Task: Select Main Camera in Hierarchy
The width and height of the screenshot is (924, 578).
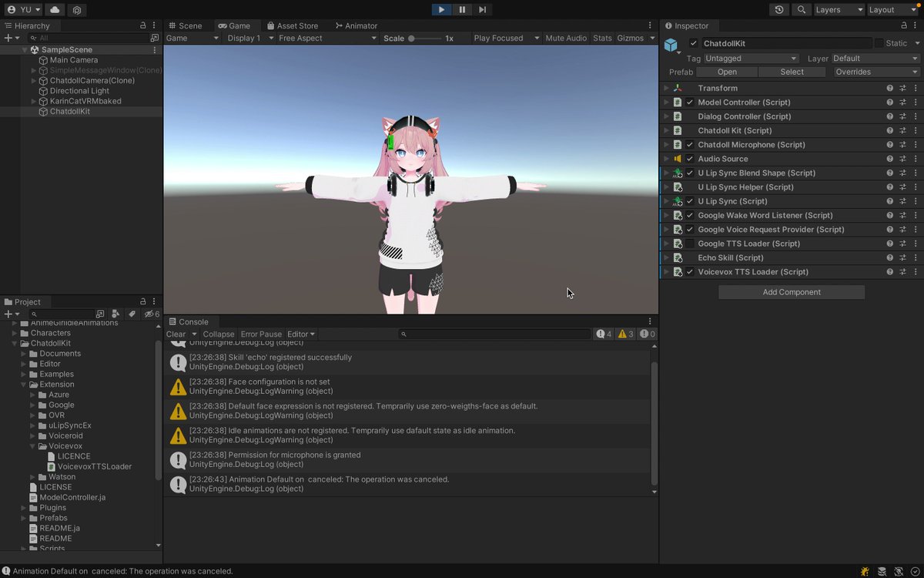Action: (74, 60)
